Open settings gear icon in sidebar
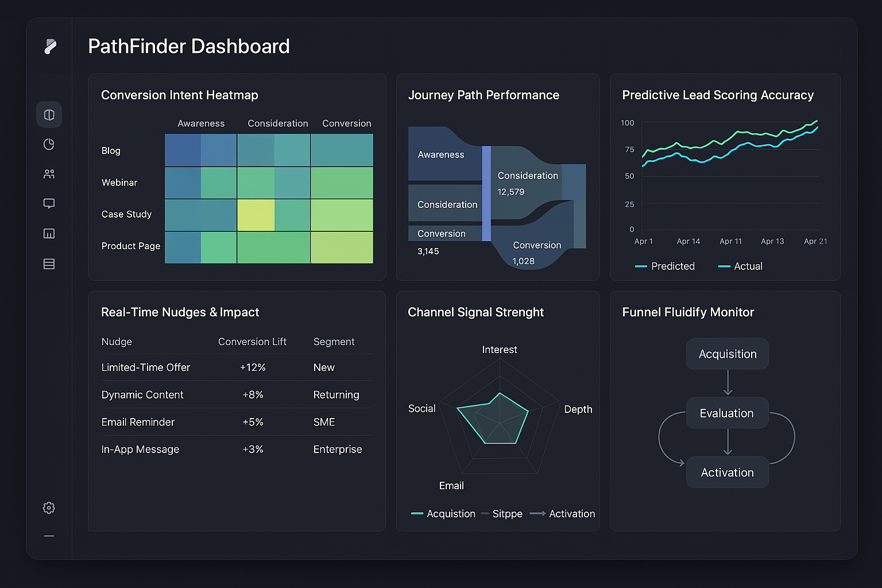Screen dimensions: 882x588 point(49,508)
